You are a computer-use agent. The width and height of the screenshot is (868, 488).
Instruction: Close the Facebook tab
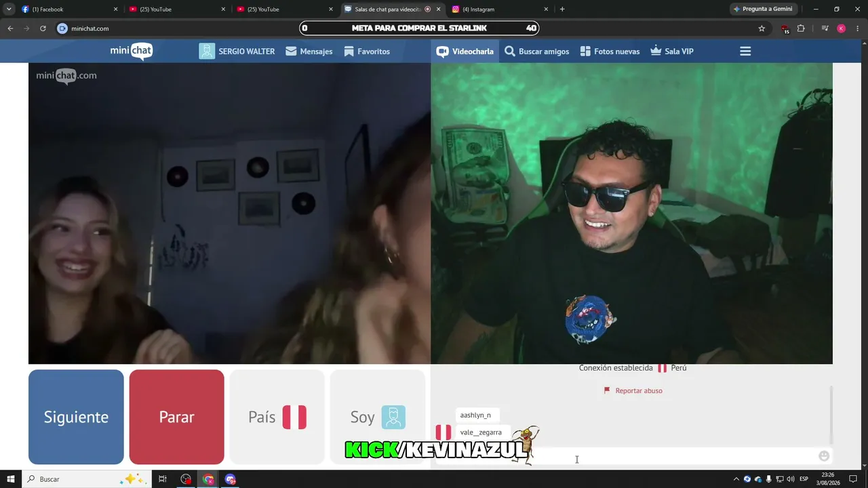pyautogui.click(x=115, y=9)
